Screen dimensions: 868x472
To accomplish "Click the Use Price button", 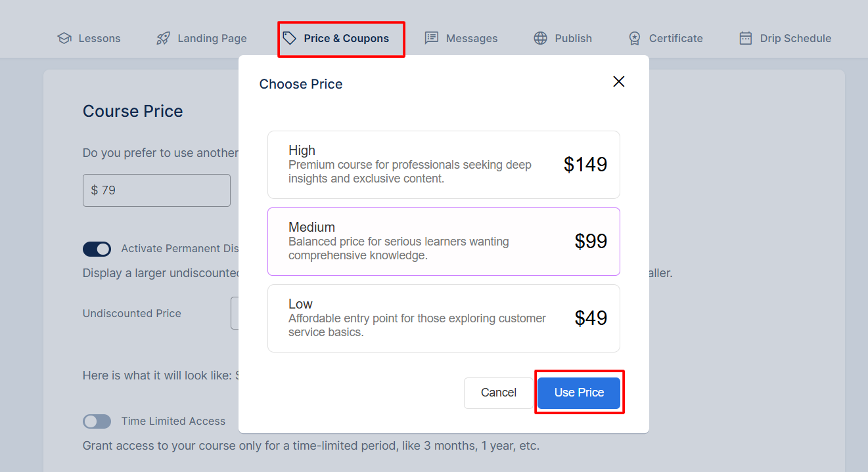I will (579, 393).
